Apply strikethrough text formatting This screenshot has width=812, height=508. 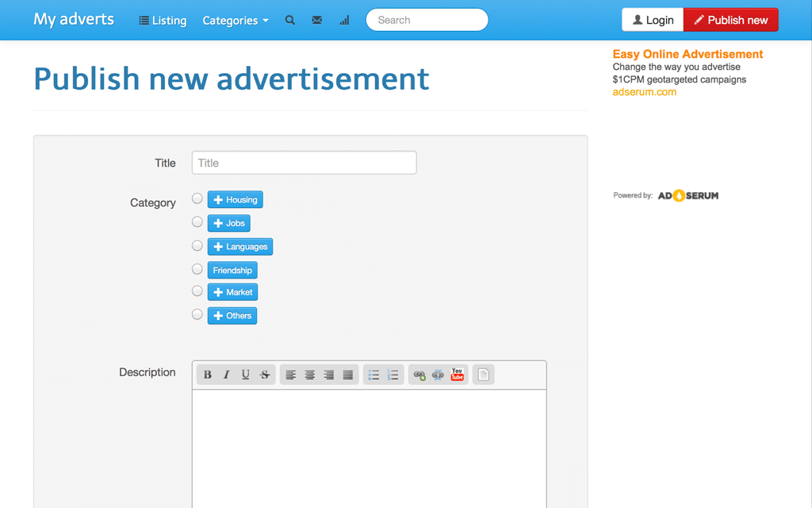[265, 375]
